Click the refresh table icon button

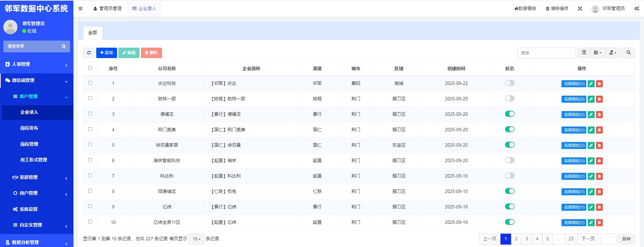pos(89,53)
